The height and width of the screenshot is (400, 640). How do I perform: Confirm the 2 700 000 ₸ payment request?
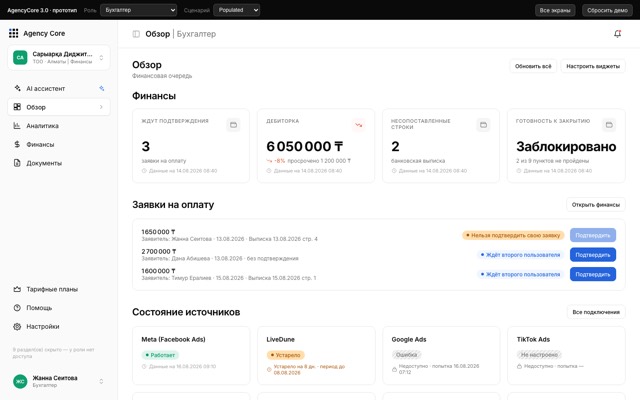coord(593,255)
